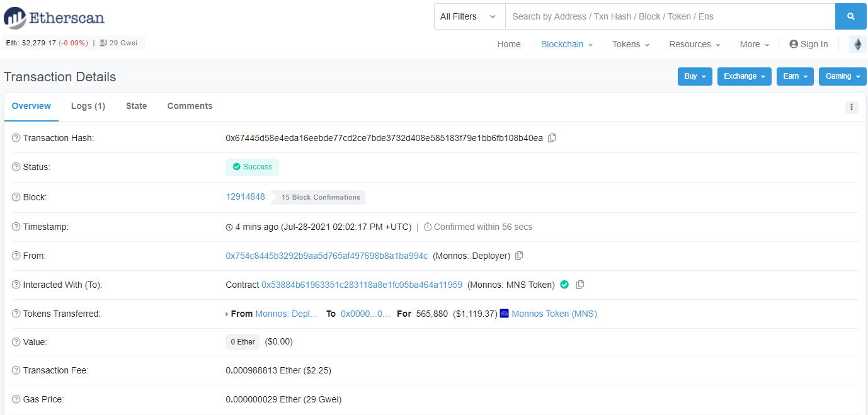Screen dimensions: 868x415
Task: Click help icon next to Block
Action: click(x=16, y=197)
